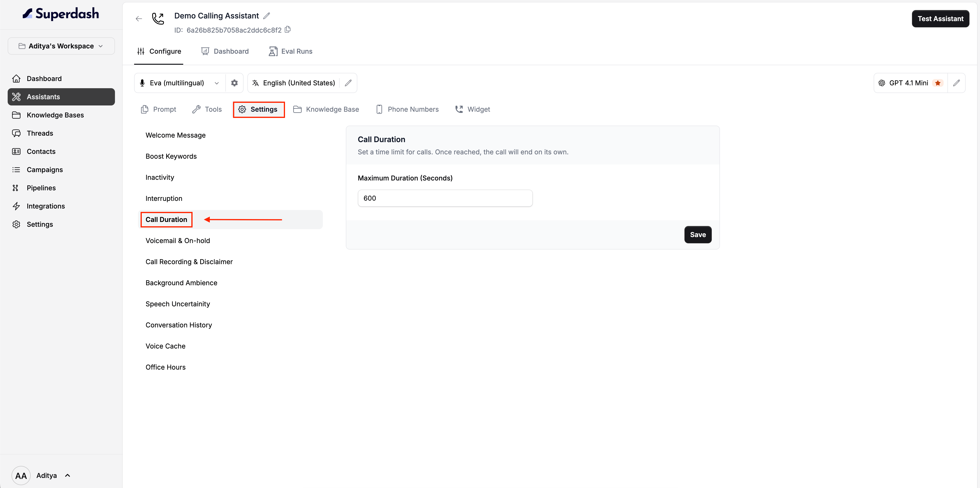980x488 pixels.
Task: Select the Voice Cache setting
Action: [x=231, y=346]
